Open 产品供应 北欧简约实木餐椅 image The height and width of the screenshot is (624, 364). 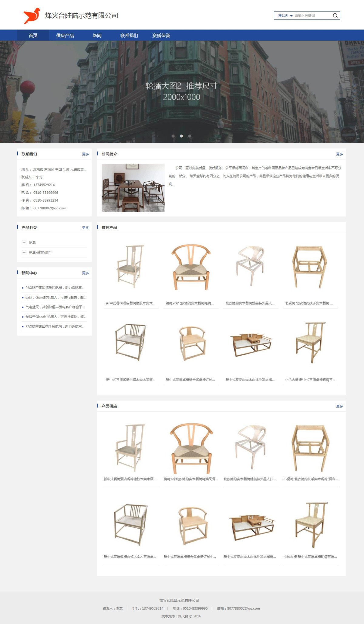point(251,447)
